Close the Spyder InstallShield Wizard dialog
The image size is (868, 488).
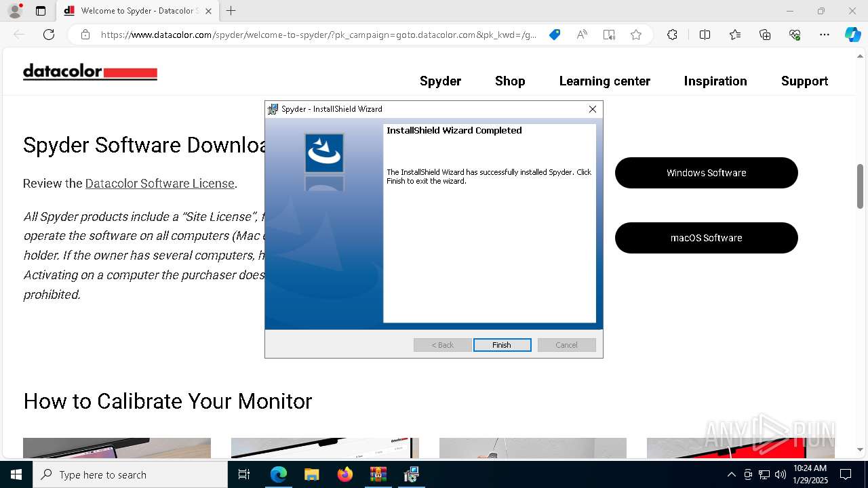(x=592, y=109)
